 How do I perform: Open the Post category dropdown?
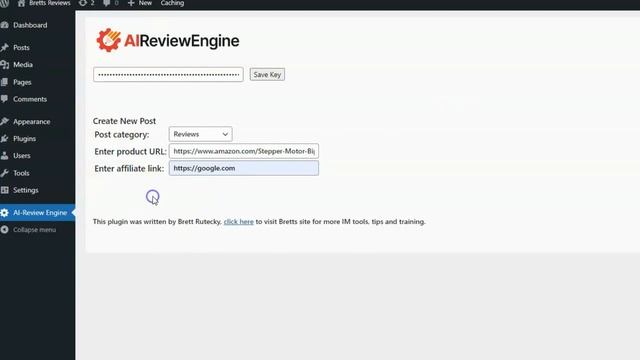coord(200,134)
